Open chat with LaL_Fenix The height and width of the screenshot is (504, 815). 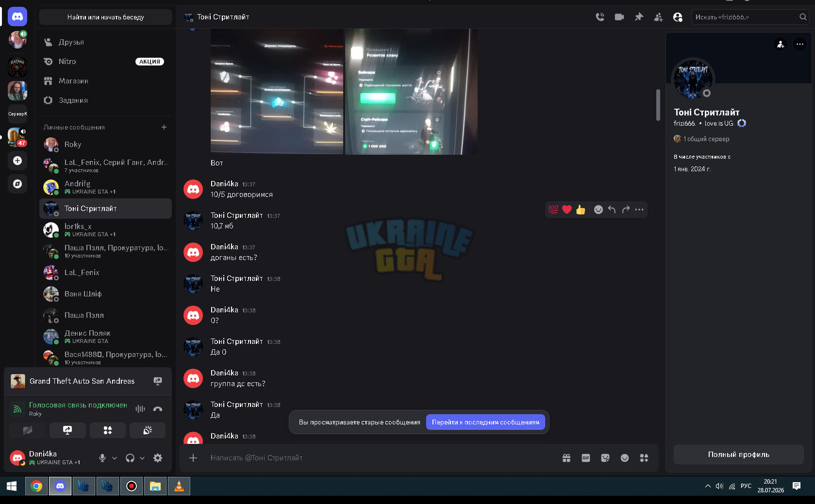click(105, 273)
